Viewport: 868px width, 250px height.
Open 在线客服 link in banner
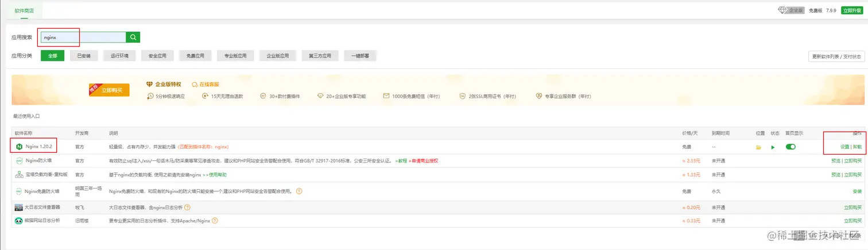206,84
